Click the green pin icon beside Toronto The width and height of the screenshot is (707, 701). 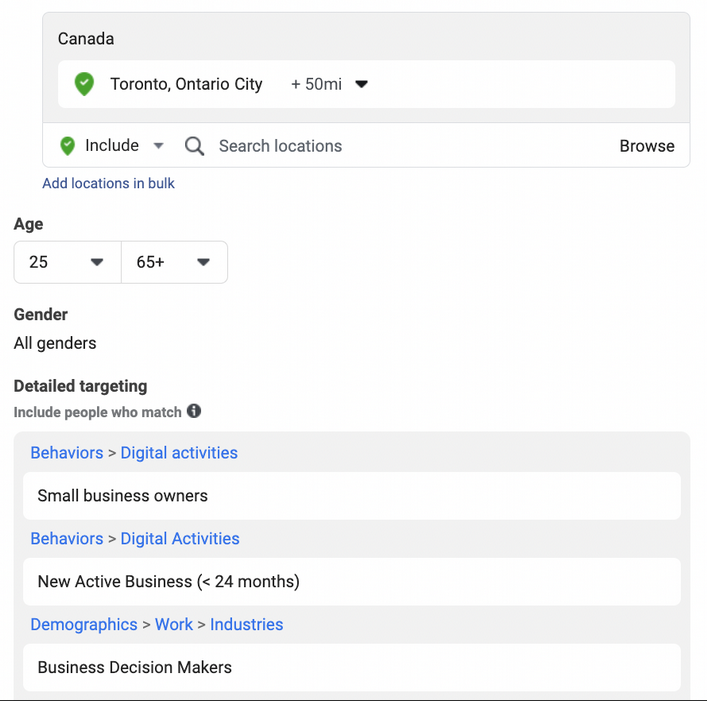pyautogui.click(x=85, y=85)
